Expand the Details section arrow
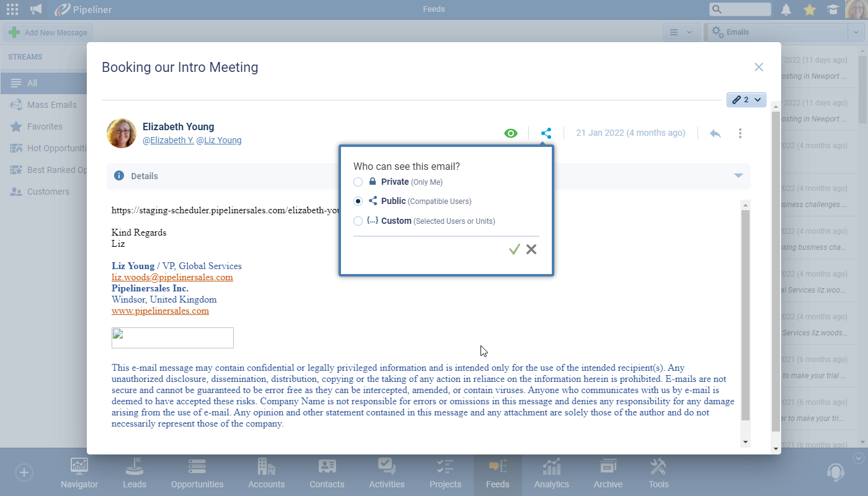Viewport: 868px width, 496px height. tap(738, 176)
